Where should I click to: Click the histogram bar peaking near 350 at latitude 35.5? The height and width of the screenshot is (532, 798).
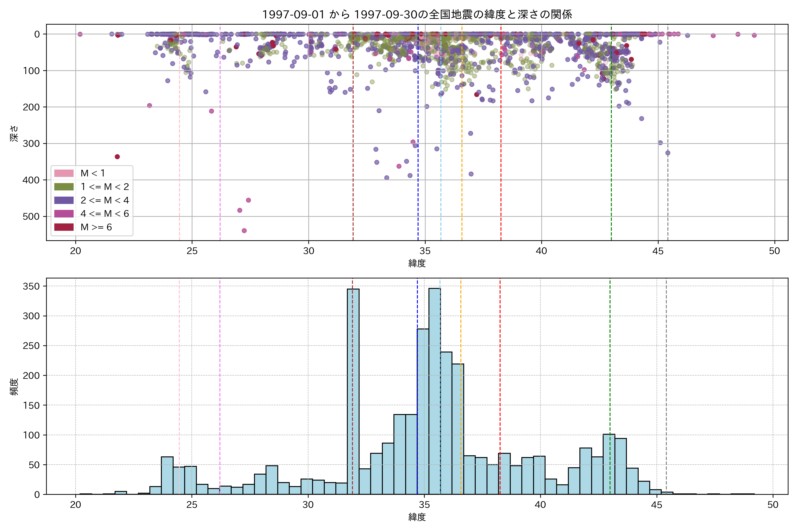[435, 390]
